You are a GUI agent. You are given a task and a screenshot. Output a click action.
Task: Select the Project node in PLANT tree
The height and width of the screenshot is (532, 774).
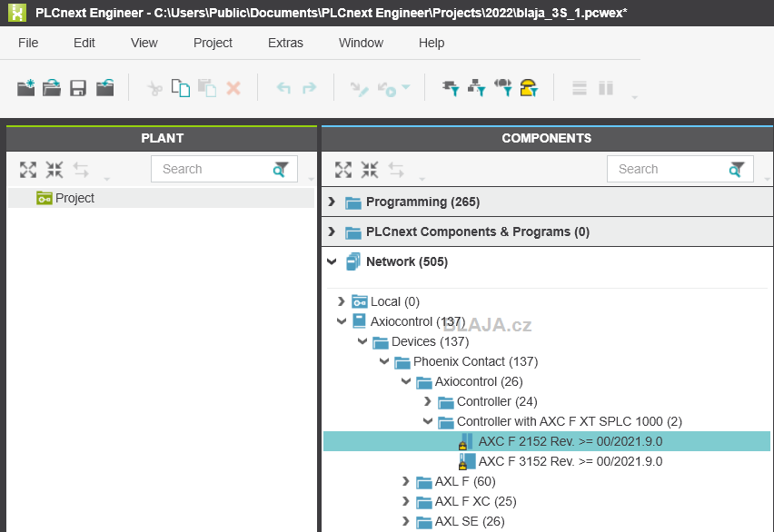(161, 198)
